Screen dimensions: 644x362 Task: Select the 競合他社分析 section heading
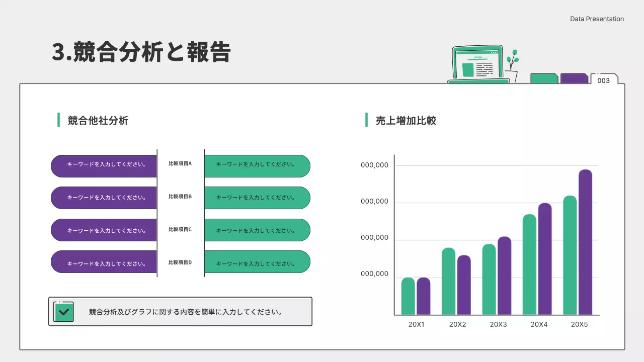tap(98, 121)
